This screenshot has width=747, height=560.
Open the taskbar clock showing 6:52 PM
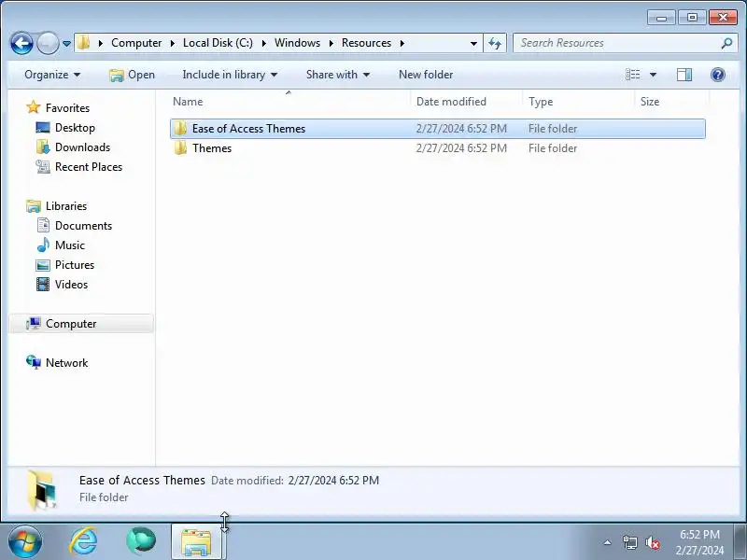[699, 542]
